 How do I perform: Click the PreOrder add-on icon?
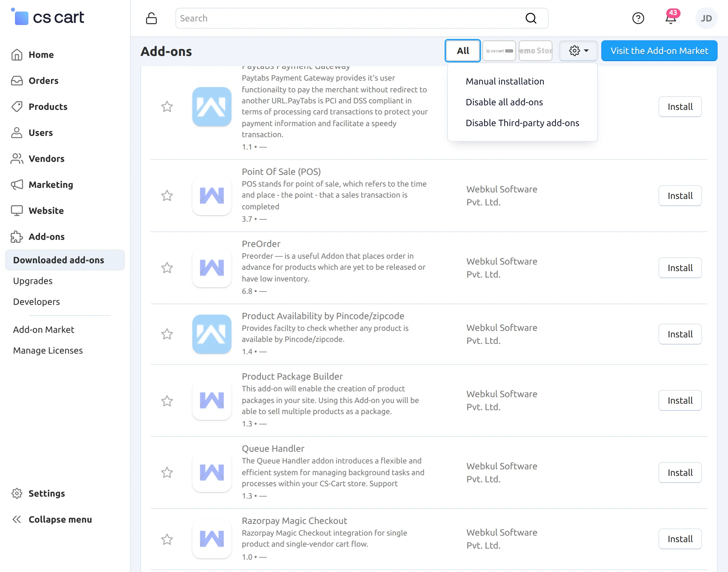pyautogui.click(x=212, y=268)
